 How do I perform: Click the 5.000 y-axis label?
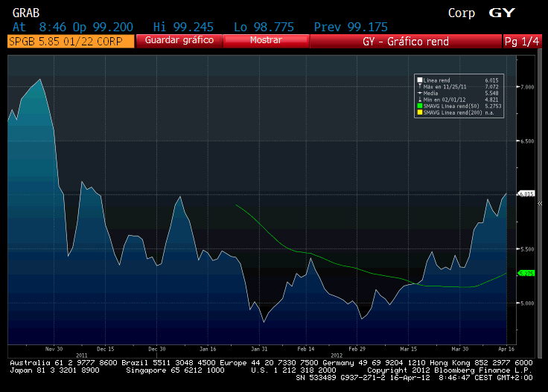527,303
